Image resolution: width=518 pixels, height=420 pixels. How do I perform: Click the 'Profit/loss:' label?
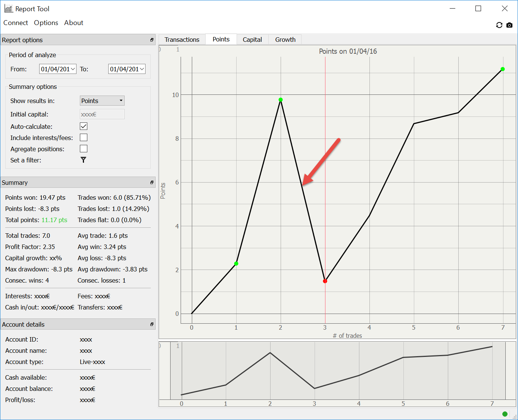point(20,400)
